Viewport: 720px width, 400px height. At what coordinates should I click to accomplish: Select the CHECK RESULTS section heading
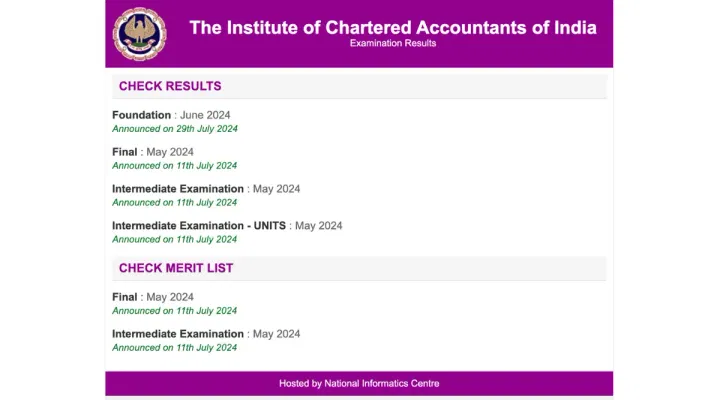tap(170, 86)
